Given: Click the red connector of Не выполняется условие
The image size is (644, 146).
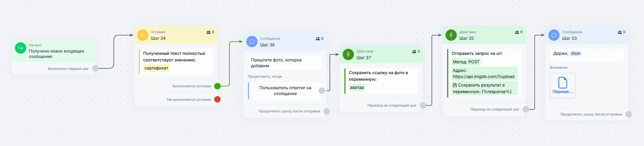Looking at the screenshot, I should point(217,99).
